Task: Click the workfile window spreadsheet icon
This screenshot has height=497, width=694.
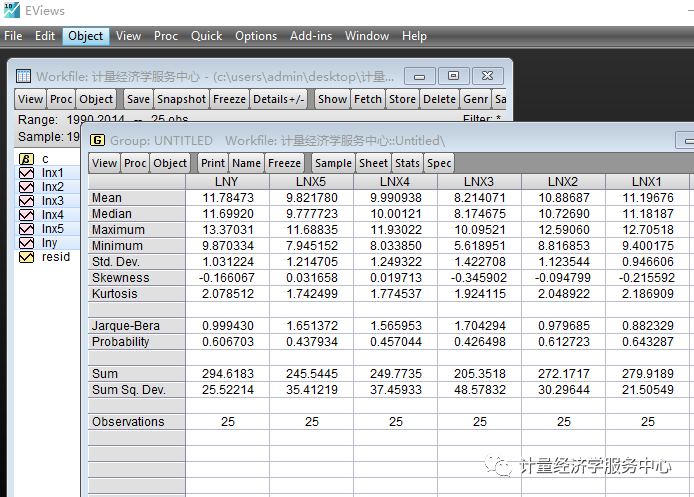Action: tap(23, 76)
